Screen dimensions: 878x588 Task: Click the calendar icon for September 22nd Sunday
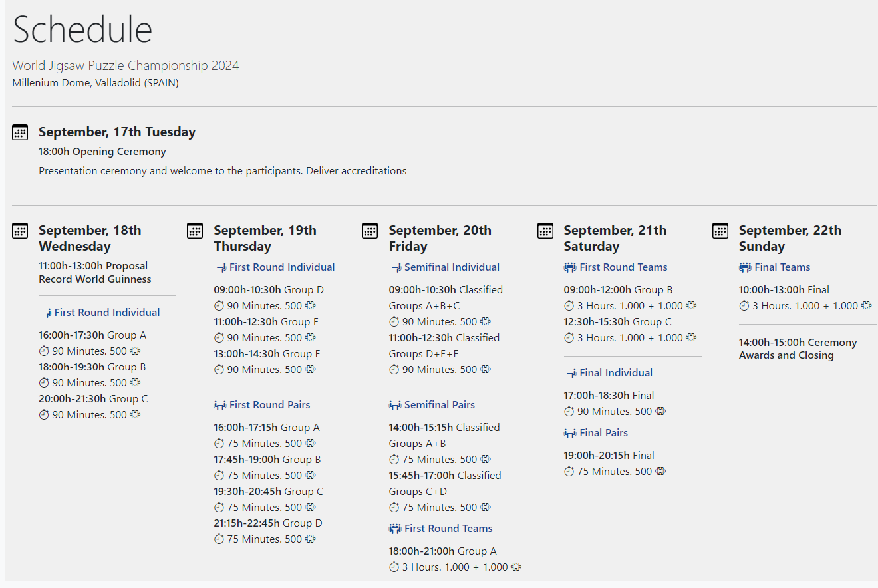pyautogui.click(x=720, y=231)
